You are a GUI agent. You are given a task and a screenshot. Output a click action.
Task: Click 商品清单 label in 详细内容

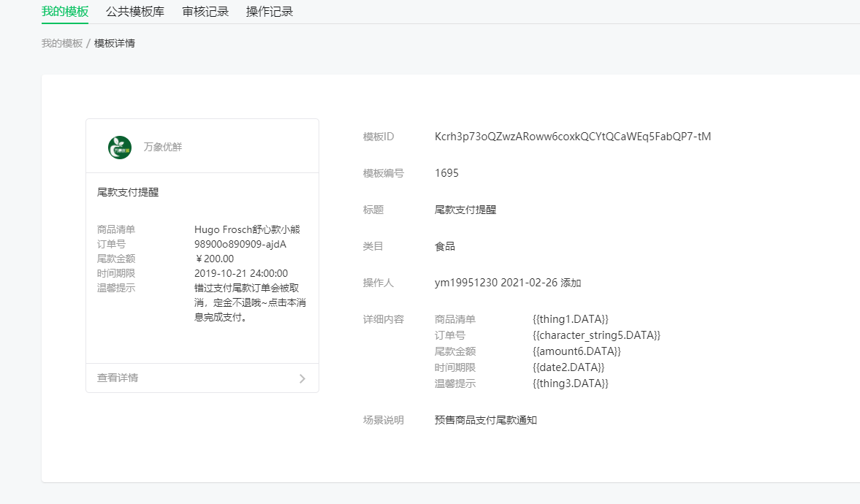454,319
